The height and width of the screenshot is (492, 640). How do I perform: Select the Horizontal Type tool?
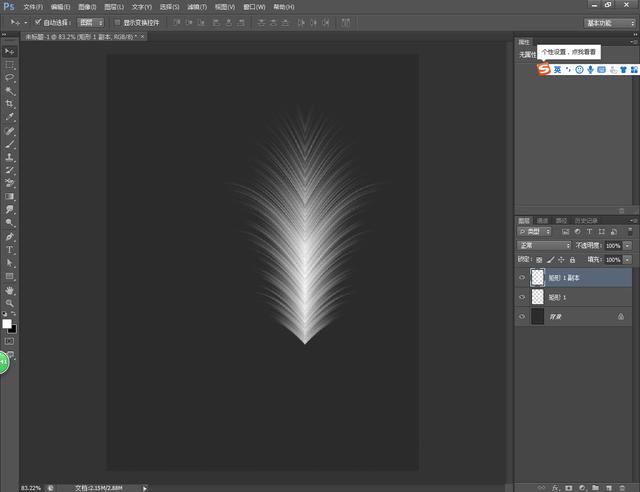click(x=10, y=249)
